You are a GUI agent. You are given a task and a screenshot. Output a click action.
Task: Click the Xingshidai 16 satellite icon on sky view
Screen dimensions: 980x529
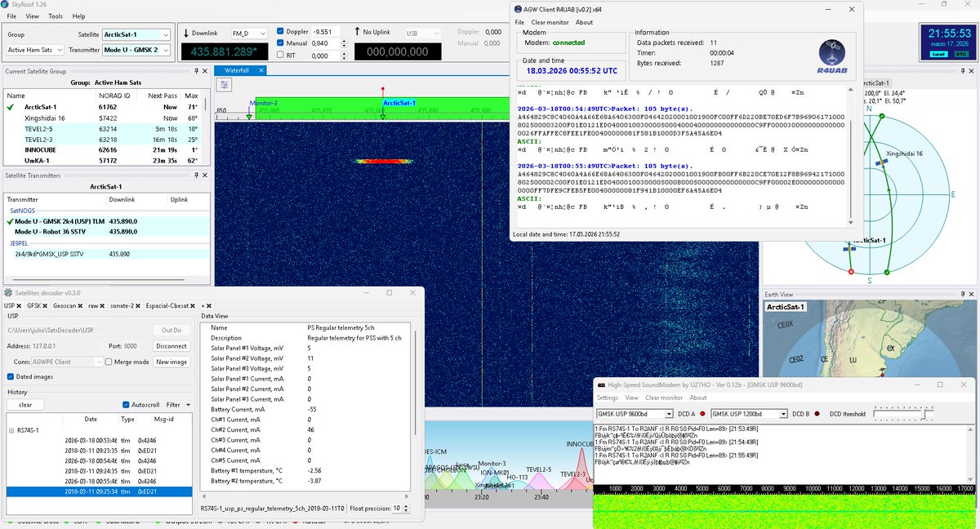882,162
